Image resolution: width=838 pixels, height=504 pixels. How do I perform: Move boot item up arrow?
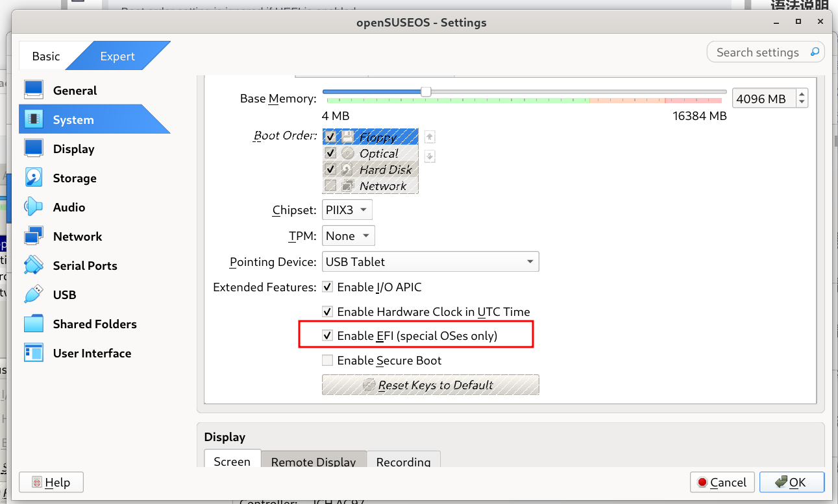click(x=430, y=137)
